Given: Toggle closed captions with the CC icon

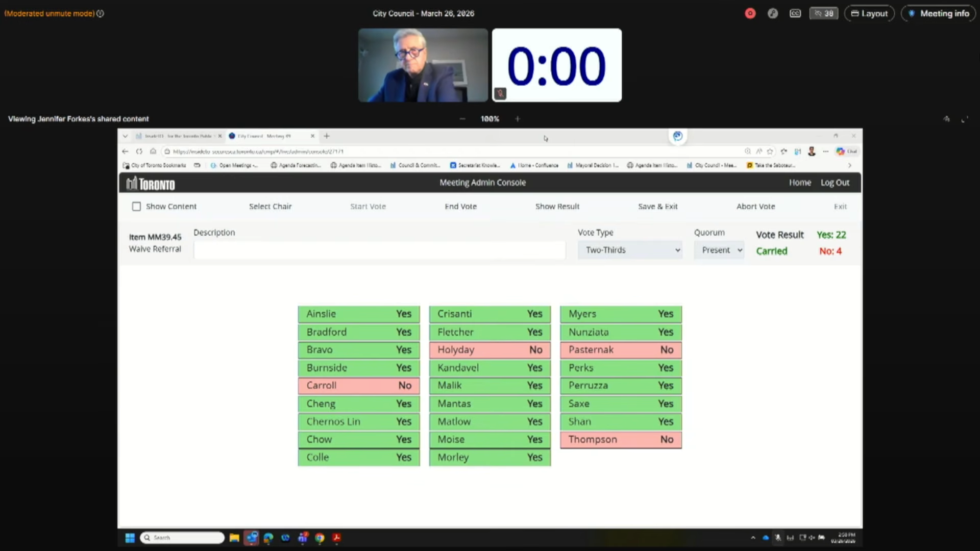Looking at the screenshot, I should click(x=795, y=14).
